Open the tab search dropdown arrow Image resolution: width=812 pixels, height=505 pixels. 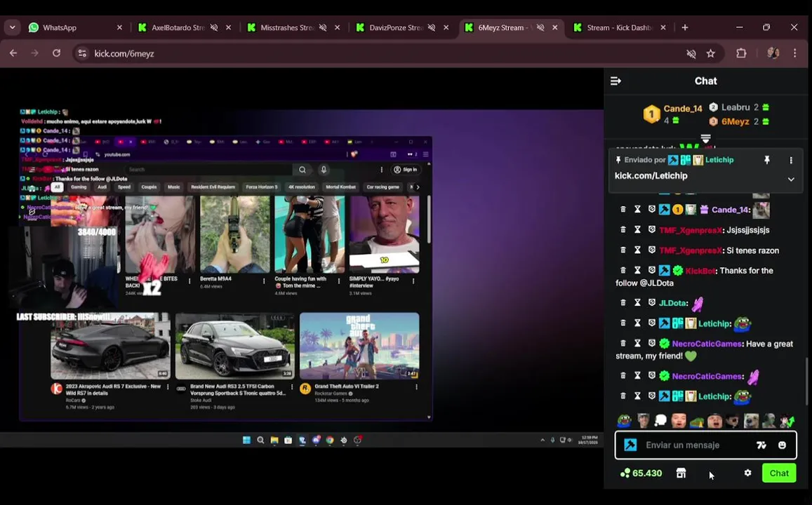pos(13,27)
